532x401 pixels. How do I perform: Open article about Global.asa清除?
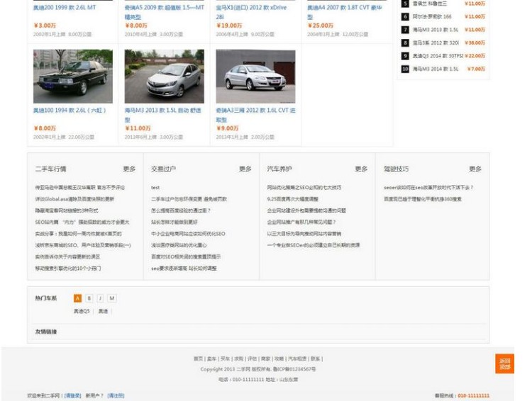[74, 199]
